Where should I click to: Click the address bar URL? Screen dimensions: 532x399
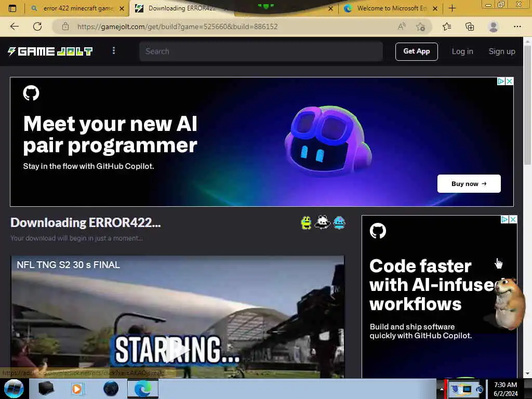click(x=178, y=26)
